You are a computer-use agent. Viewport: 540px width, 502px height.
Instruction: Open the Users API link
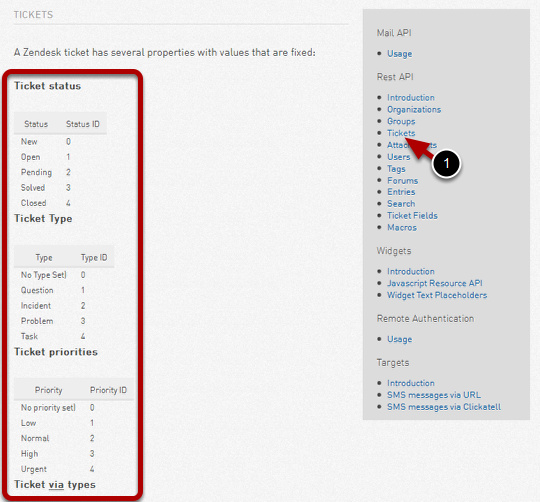(398, 157)
